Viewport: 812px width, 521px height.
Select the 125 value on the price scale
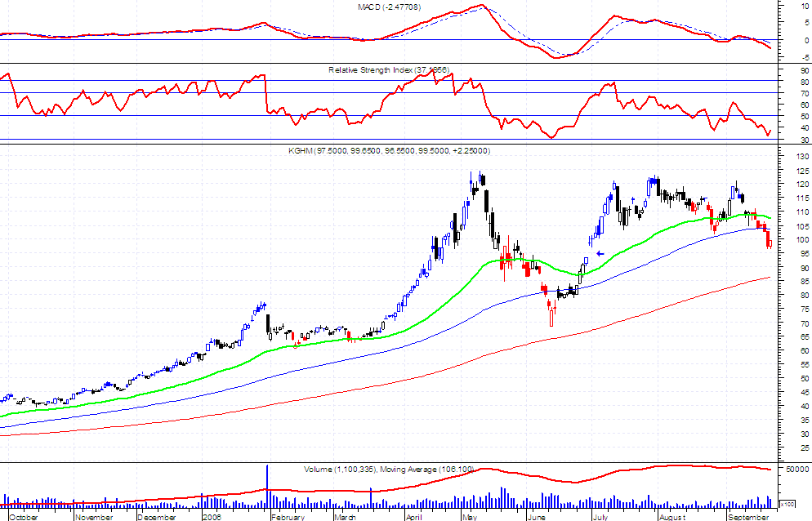803,171
